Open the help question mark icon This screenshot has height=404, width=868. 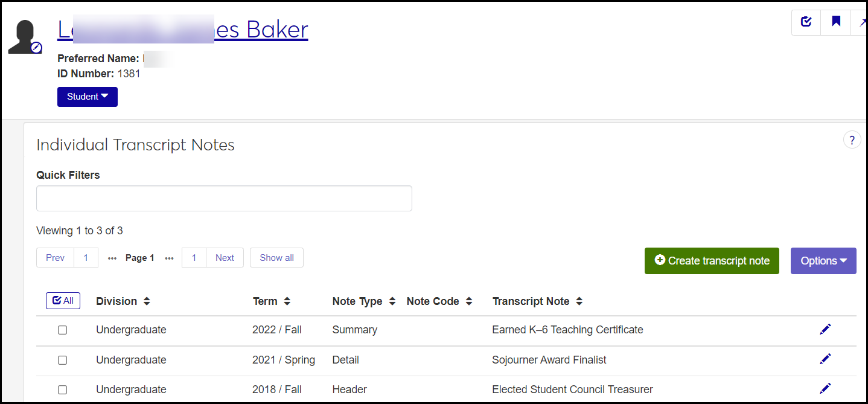[x=852, y=140]
